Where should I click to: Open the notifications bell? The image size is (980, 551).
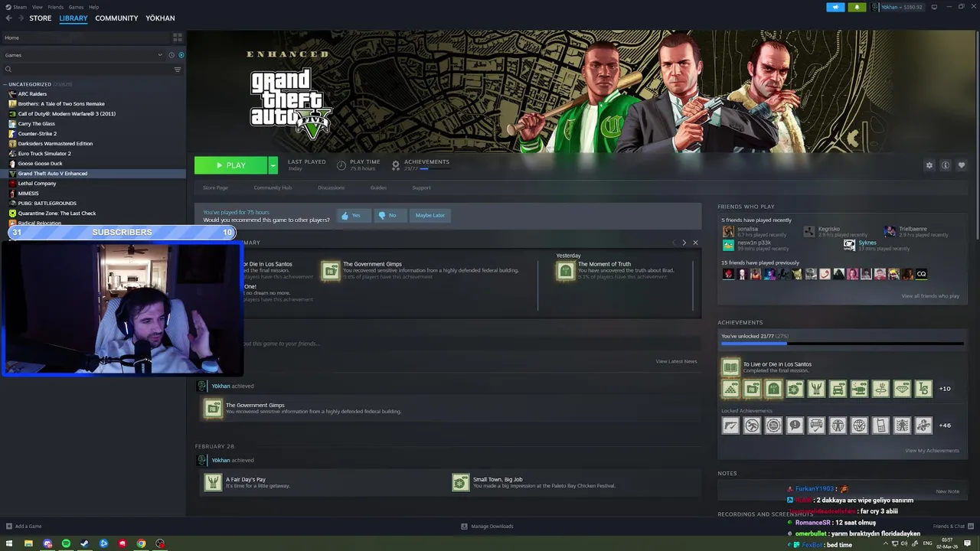click(857, 7)
